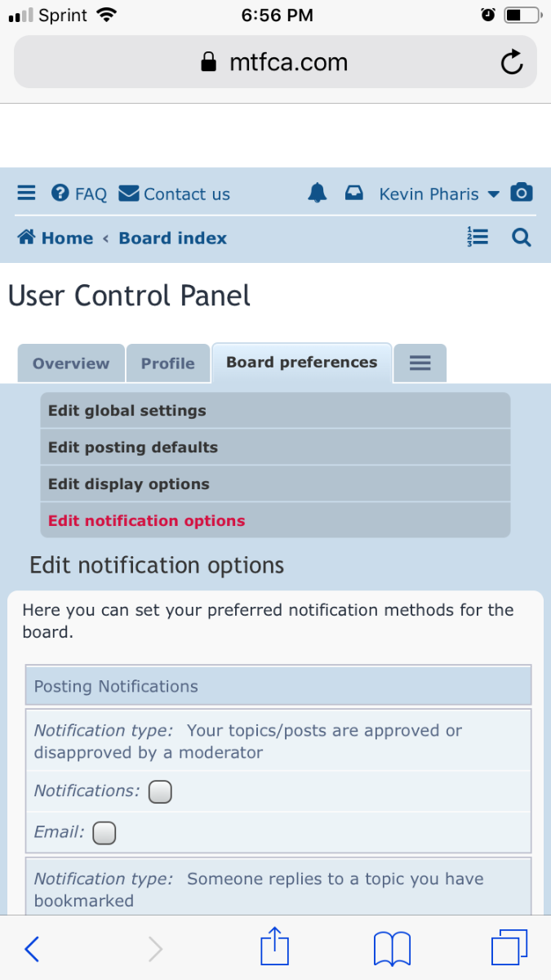This screenshot has width=551, height=980.
Task: Open the private messages inbox icon
Action: [353, 194]
